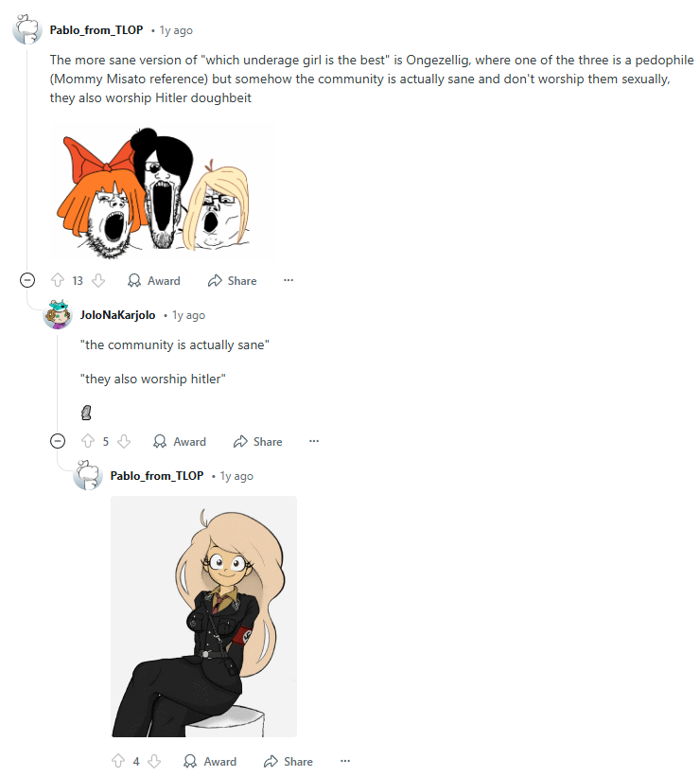This screenshot has height=777, width=700.
Task: Award the 4-point image reply
Action: point(210,761)
